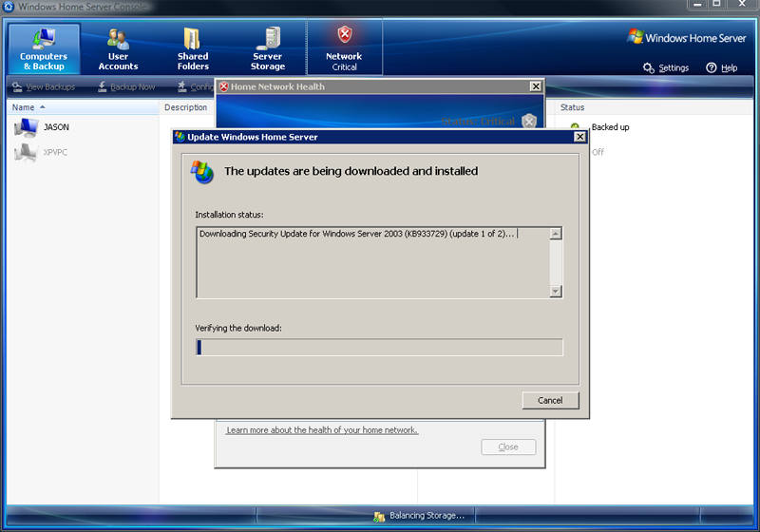
Task: Open the Settings link
Action: 674,67
